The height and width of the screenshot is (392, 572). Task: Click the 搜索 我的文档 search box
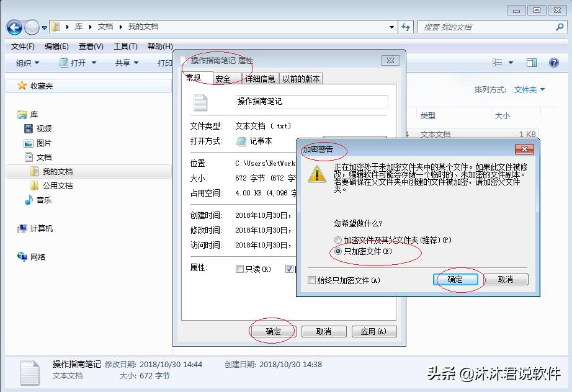(x=490, y=27)
